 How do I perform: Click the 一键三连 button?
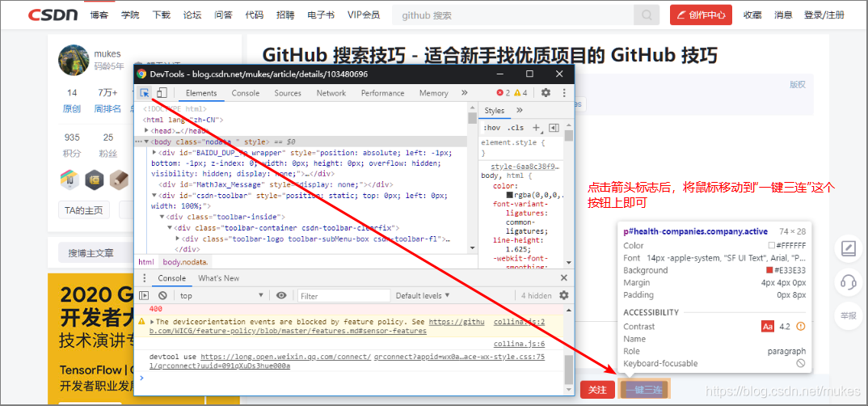coord(644,389)
